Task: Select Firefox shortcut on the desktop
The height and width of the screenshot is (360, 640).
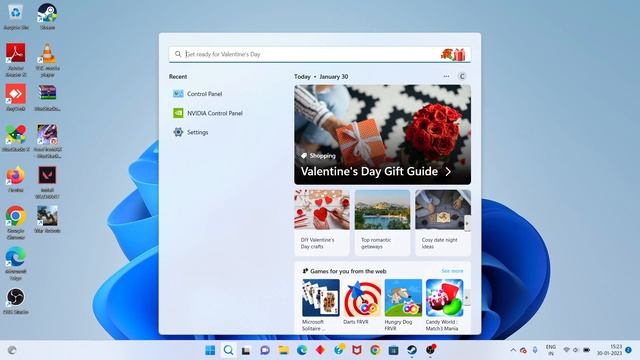Action: [16, 179]
